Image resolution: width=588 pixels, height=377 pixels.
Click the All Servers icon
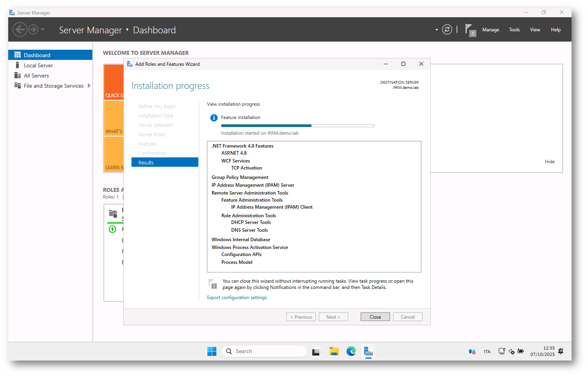coord(18,75)
